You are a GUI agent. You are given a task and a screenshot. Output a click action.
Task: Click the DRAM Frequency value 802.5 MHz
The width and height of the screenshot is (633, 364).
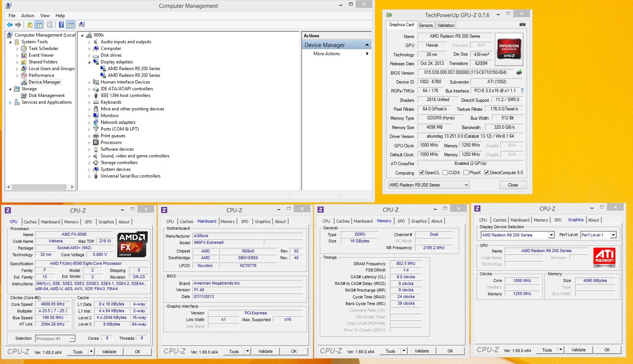pyautogui.click(x=406, y=263)
